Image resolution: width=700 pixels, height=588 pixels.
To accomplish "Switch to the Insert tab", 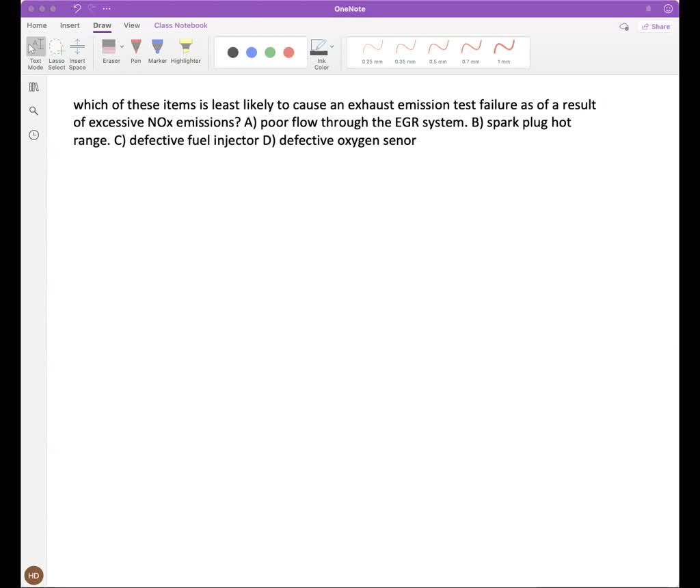I will point(70,25).
